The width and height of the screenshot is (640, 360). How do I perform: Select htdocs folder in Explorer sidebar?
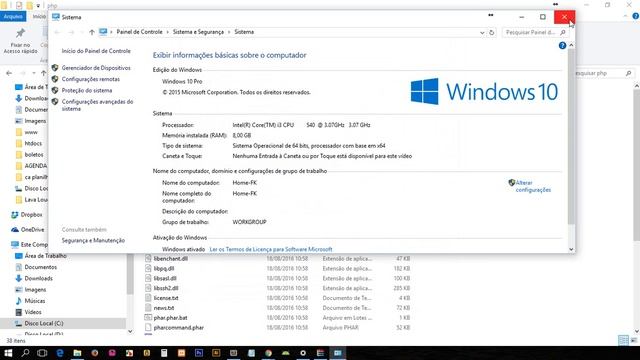(33, 143)
